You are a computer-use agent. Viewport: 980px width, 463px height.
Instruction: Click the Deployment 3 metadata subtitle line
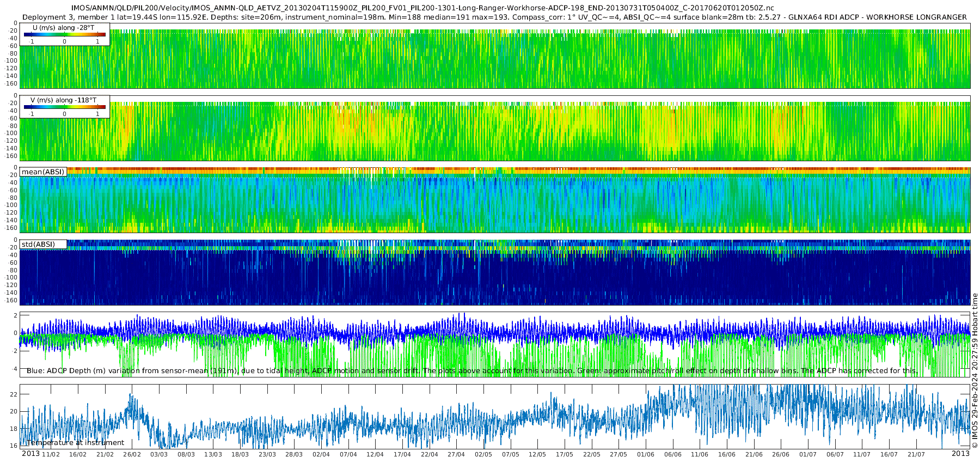coord(494,17)
